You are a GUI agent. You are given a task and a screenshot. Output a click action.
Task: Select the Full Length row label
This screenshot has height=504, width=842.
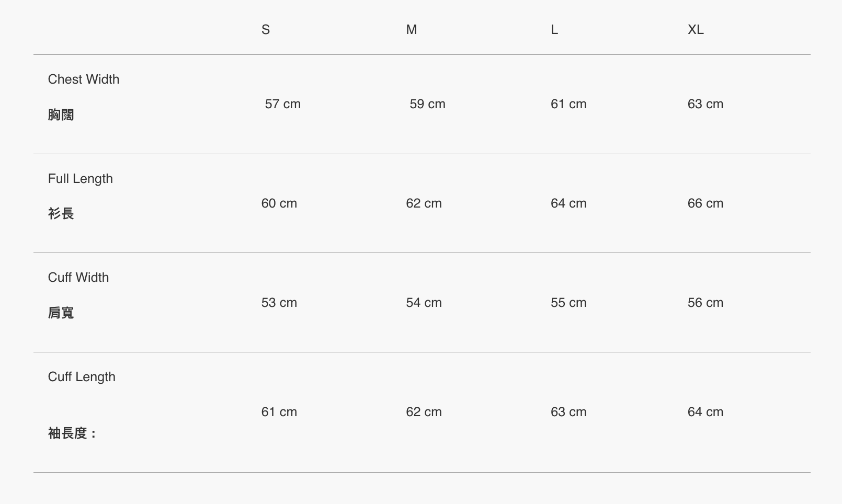click(81, 179)
